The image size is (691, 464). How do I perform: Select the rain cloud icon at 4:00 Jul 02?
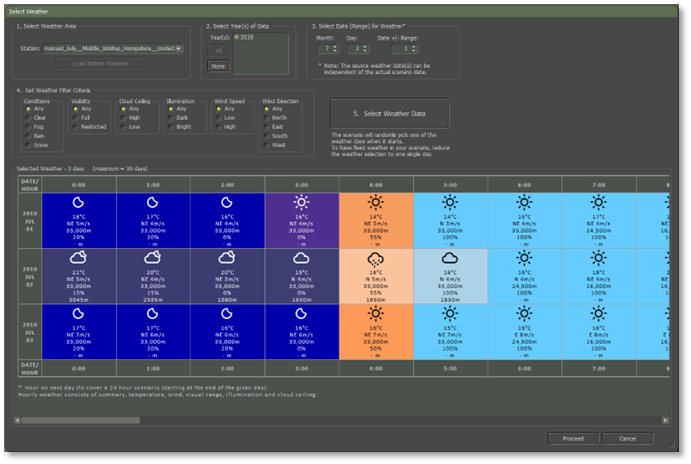tap(376, 258)
